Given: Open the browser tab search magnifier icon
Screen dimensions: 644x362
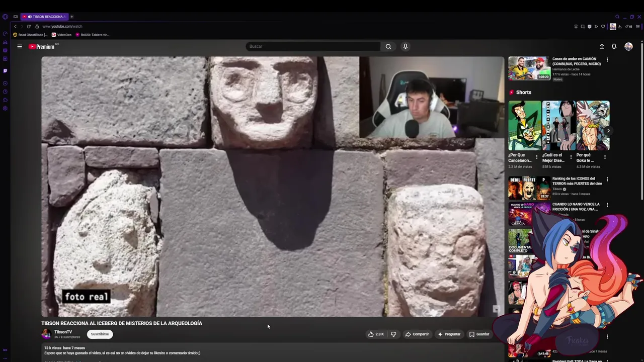Looking at the screenshot, I should click(617, 17).
